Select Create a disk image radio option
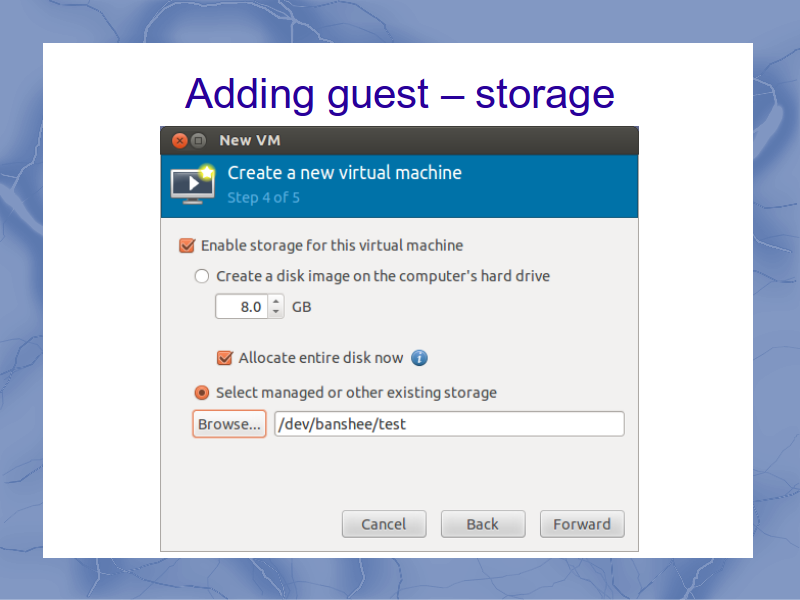 [x=202, y=276]
